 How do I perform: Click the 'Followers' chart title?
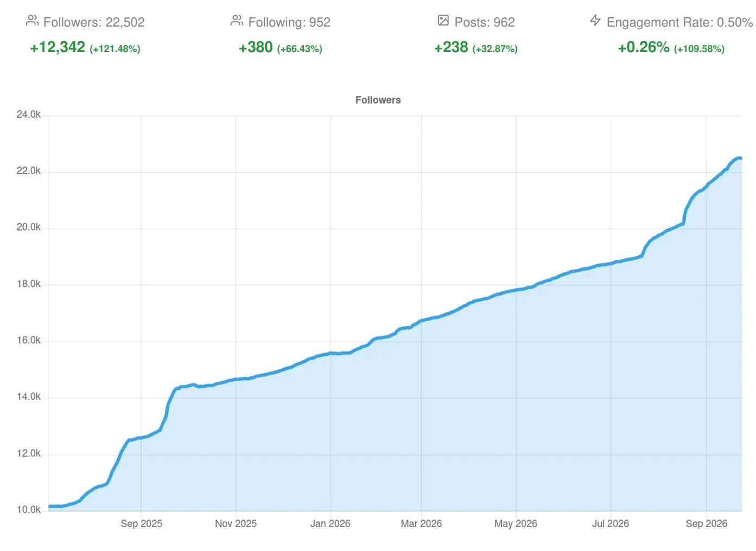[x=378, y=100]
